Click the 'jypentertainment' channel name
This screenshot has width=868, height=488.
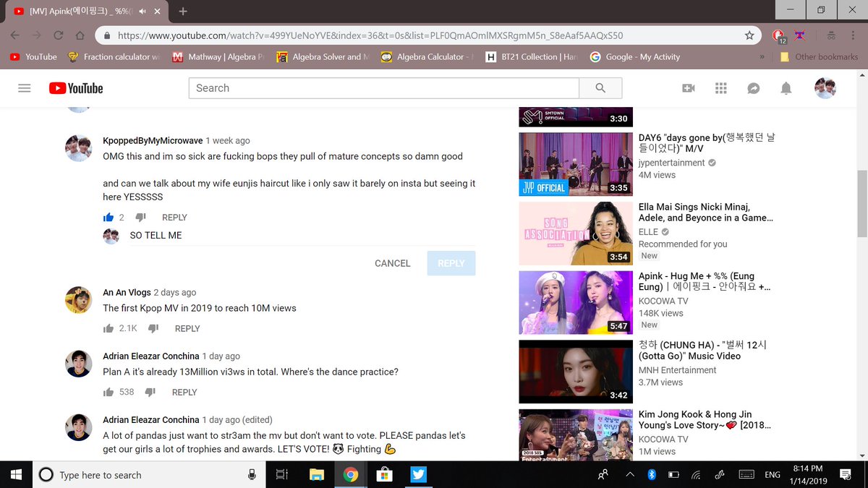pos(672,163)
